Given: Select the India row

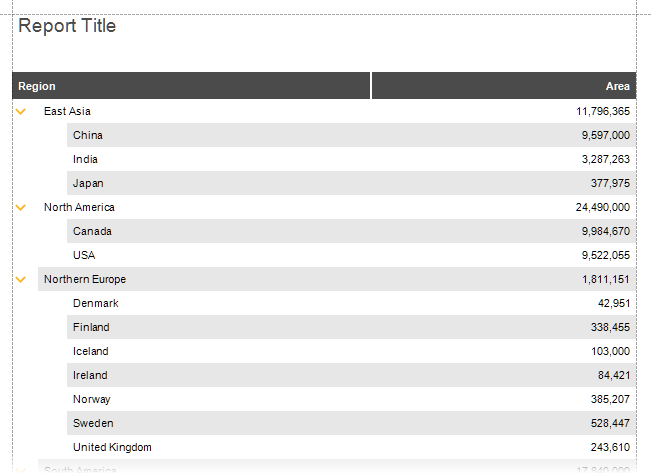Looking at the screenshot, I should (351, 159).
